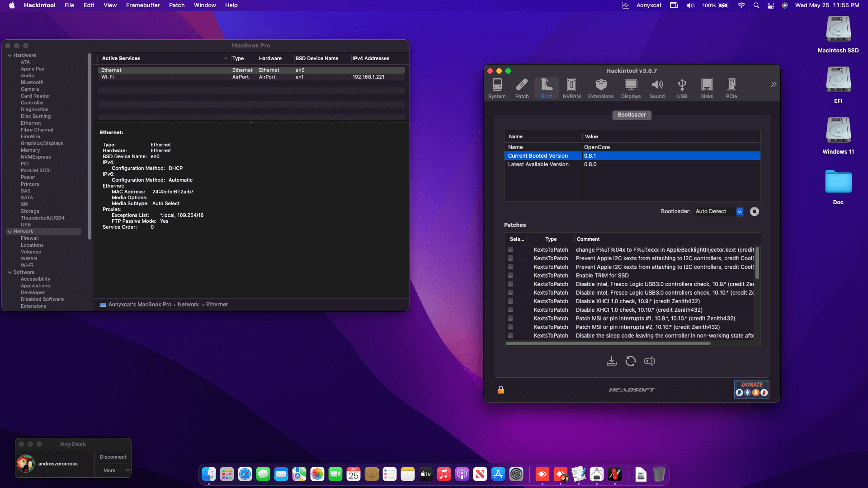Open the Sound section

click(657, 88)
